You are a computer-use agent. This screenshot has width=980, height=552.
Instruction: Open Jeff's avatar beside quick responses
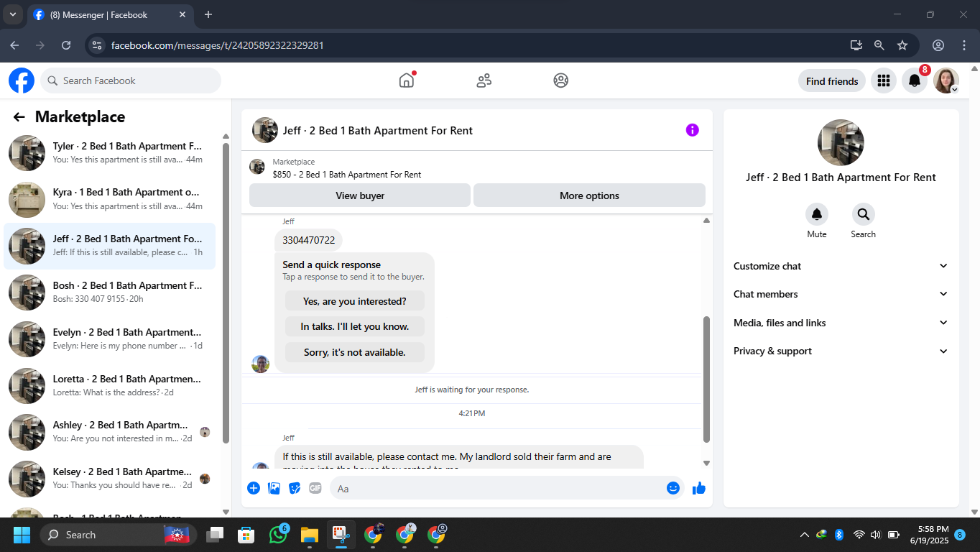click(260, 364)
